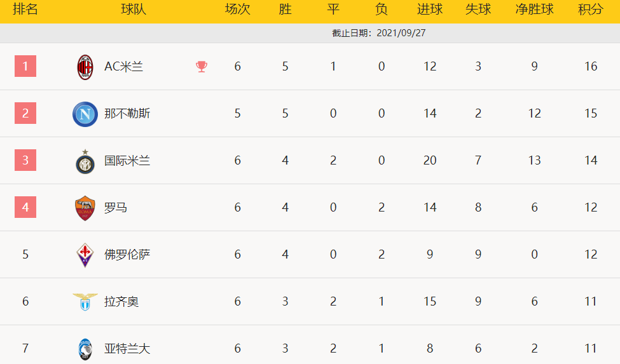Screen dimensions: 620x364
Task: Click the 截止日期 2021/09/27 date bar
Action: [378, 33]
